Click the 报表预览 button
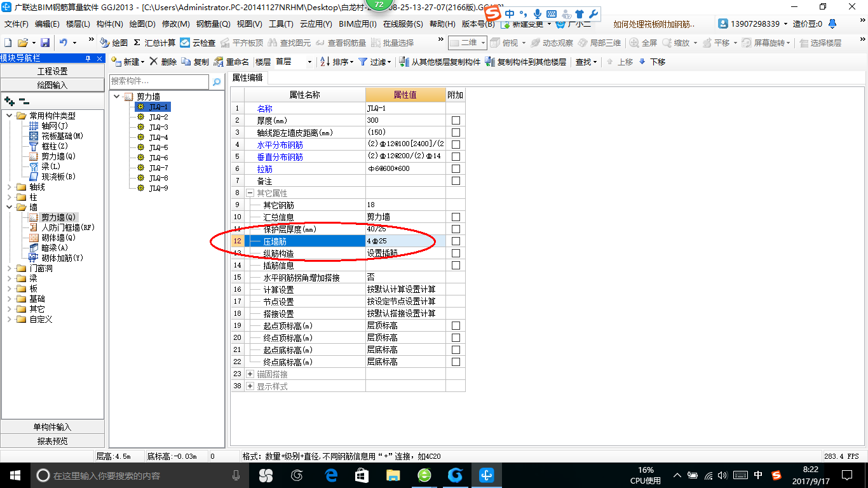This screenshot has width=868, height=488. pyautogui.click(x=52, y=441)
